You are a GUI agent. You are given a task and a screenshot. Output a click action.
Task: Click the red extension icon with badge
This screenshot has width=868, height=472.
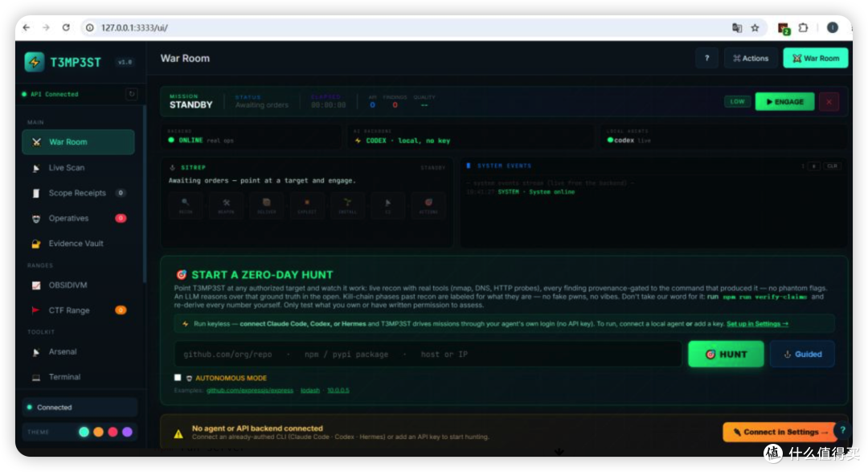coord(784,28)
